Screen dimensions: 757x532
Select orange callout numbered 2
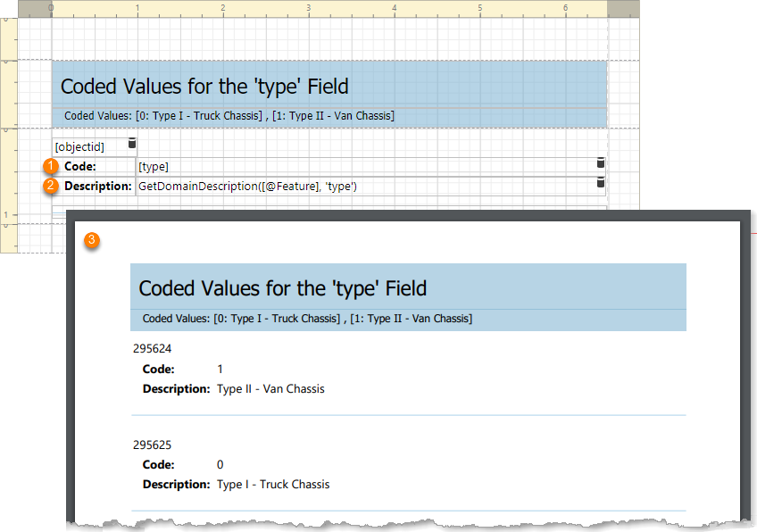point(51,186)
